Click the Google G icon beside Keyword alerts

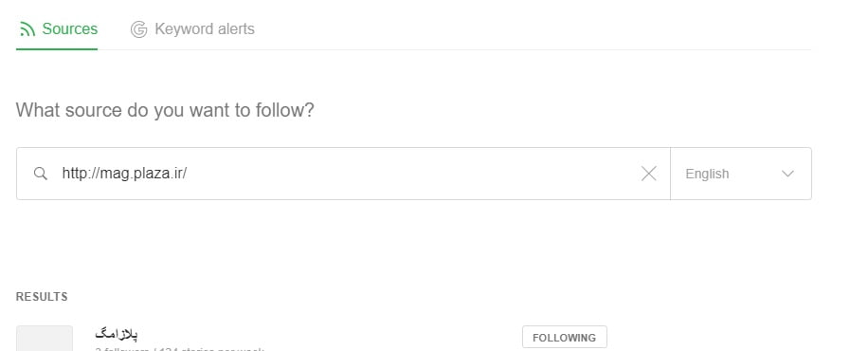click(139, 29)
